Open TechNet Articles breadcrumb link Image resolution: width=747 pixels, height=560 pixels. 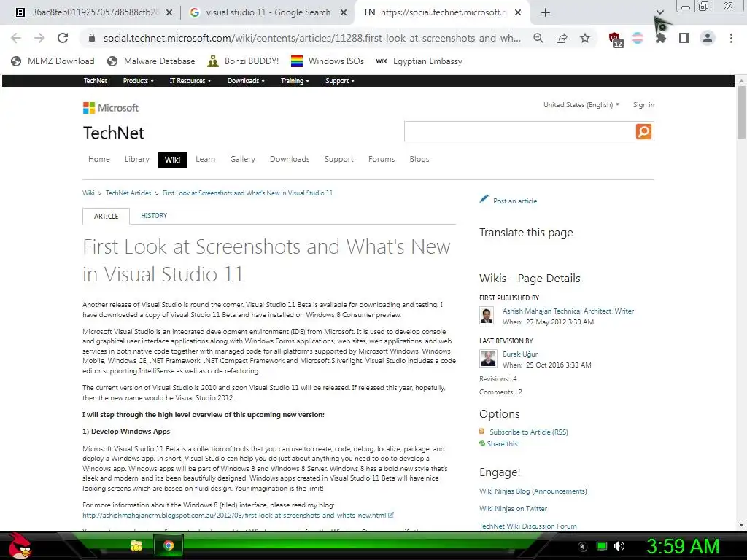128,192
